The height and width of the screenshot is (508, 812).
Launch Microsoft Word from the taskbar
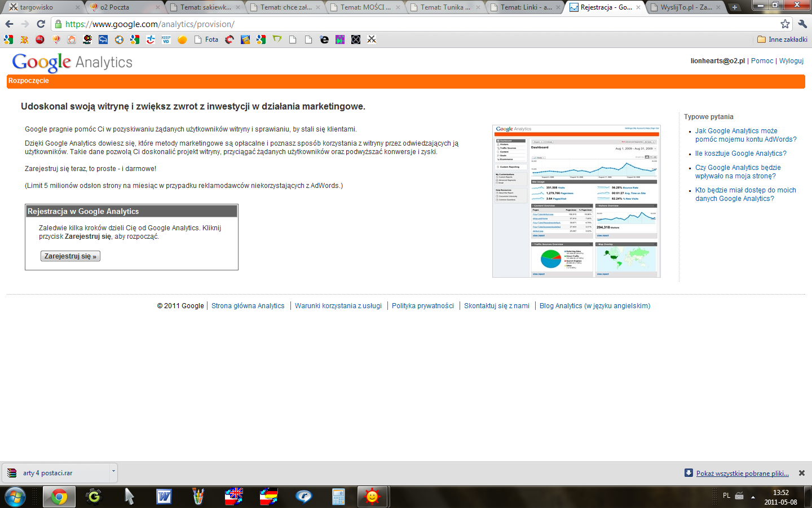coord(164,497)
